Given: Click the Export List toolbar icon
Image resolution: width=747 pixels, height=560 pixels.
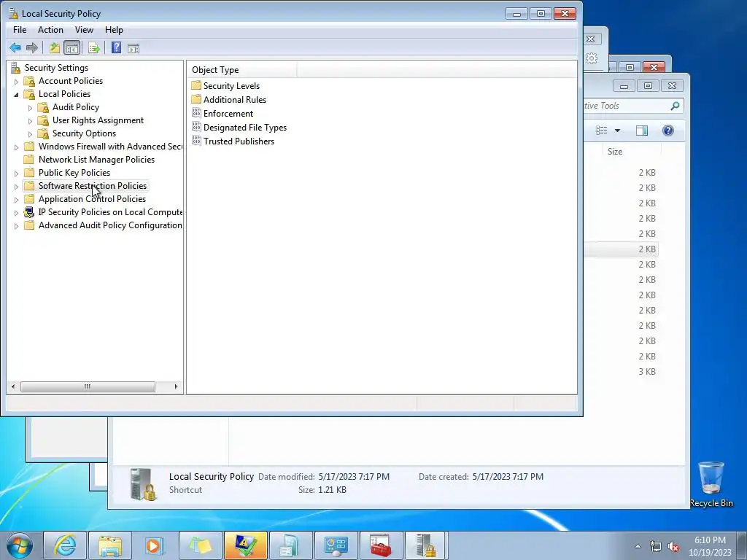Looking at the screenshot, I should coord(94,47).
